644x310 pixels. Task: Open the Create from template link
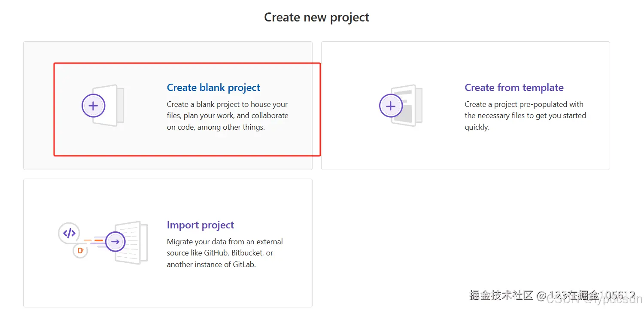tap(514, 87)
